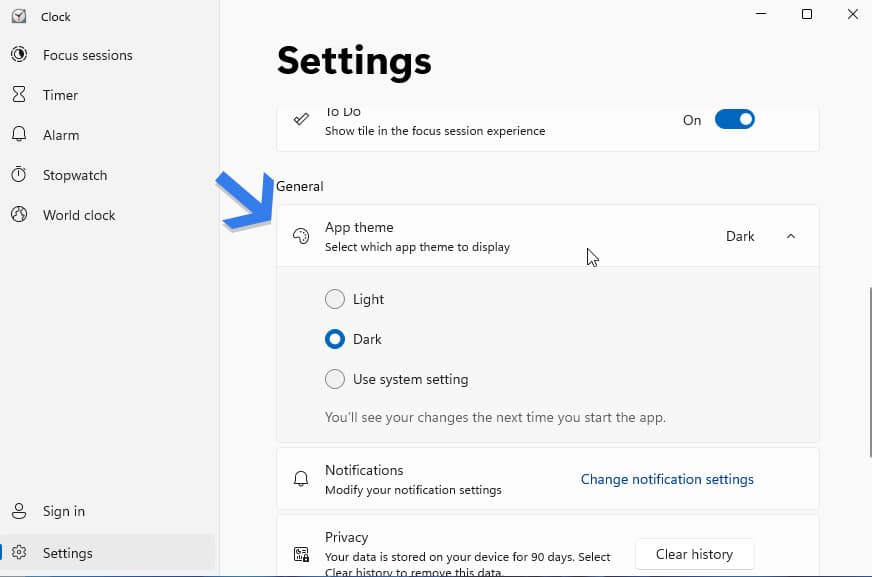Collapse the App theme section chevron
872x577 pixels.
coord(791,236)
